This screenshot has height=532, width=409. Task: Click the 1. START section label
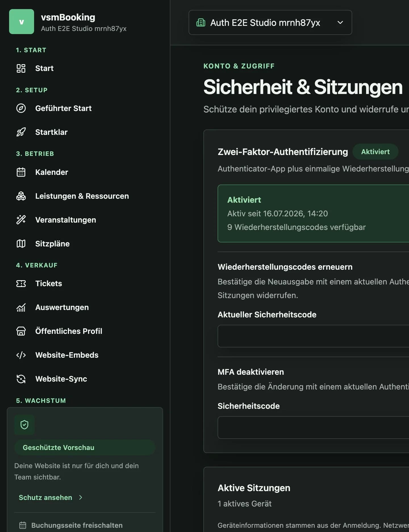(31, 50)
